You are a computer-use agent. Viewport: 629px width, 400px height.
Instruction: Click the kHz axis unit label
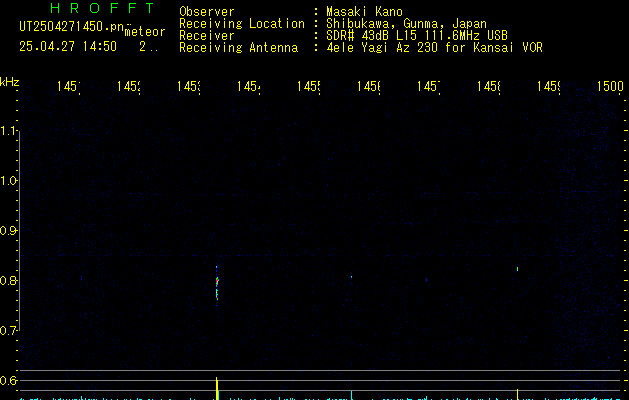9,82
